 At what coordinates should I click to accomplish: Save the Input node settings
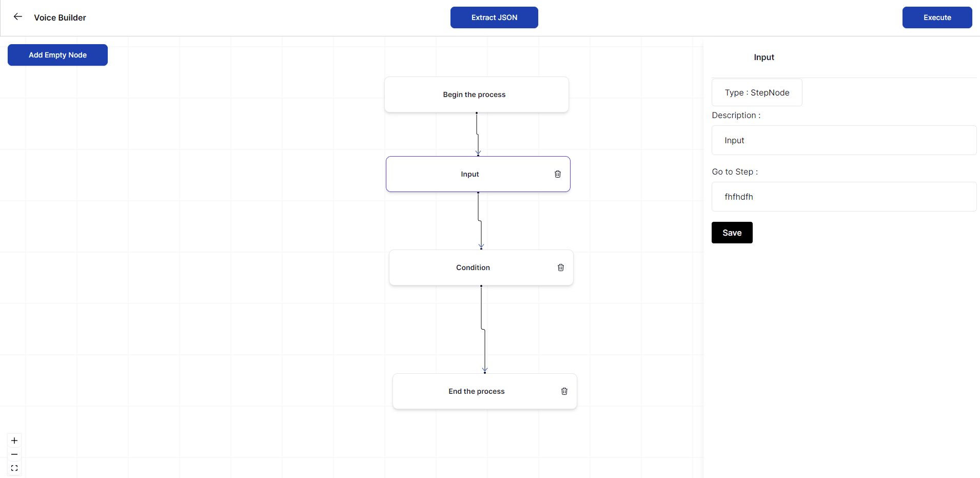tap(732, 233)
